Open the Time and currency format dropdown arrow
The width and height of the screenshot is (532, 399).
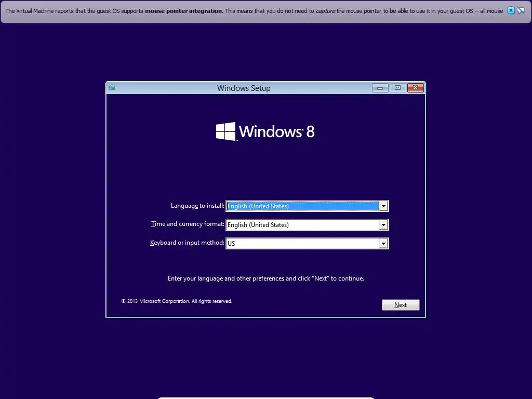point(383,224)
